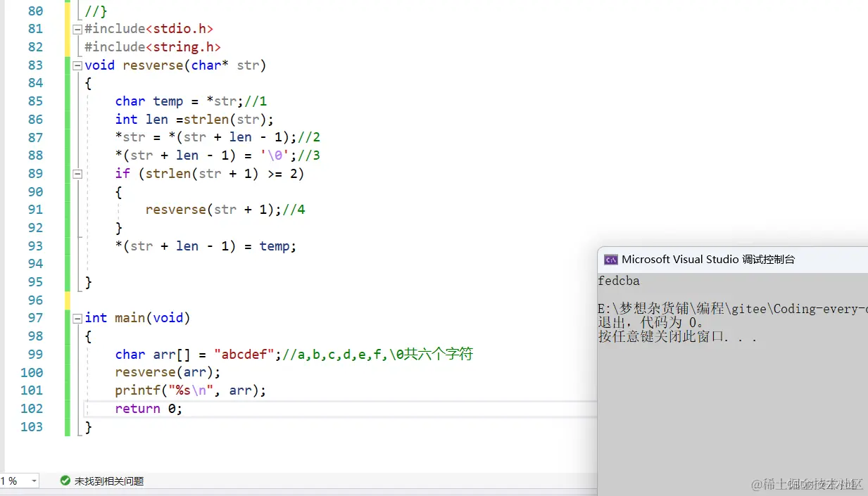Click the 'Microsoft Visual Studio 调试控制台' window title

(x=708, y=260)
